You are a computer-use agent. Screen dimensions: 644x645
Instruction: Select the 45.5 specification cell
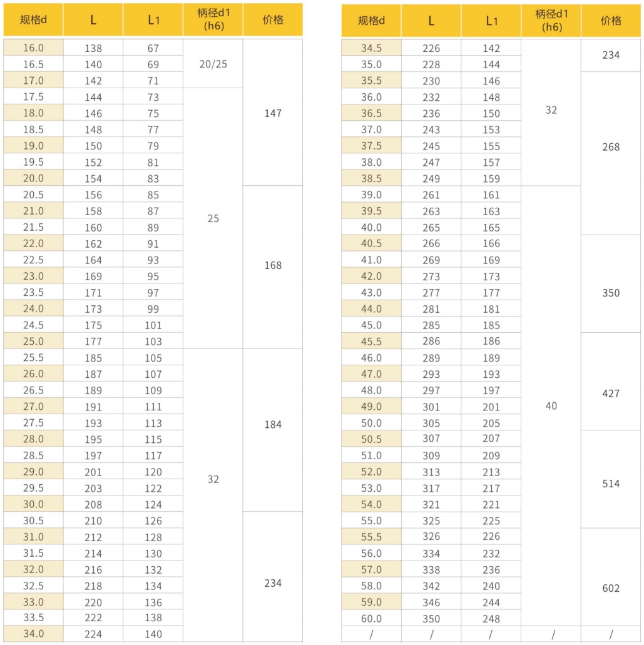tap(371, 341)
